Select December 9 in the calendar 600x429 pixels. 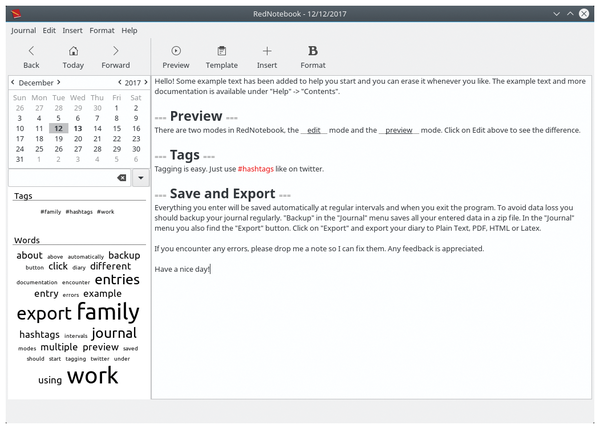[136, 118]
